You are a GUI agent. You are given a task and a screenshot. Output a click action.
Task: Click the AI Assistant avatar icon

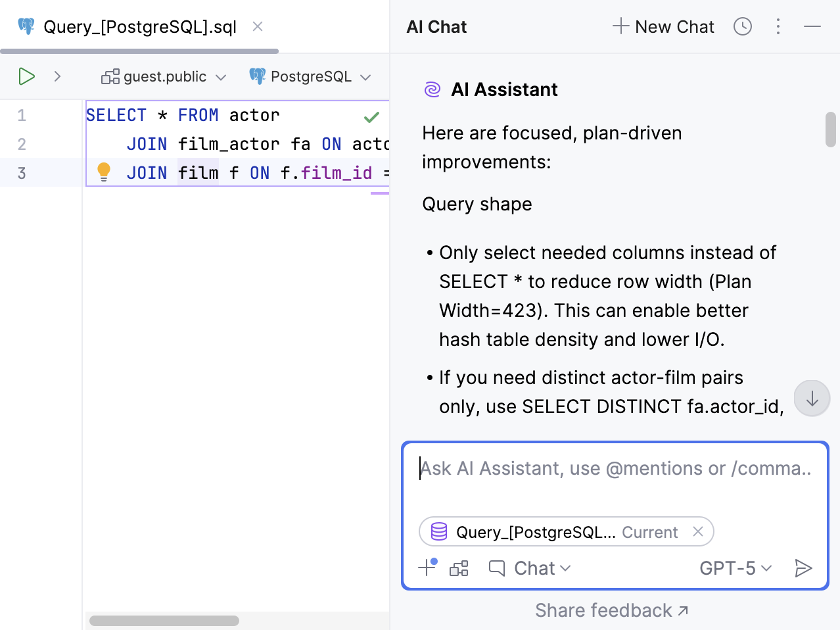pyautogui.click(x=432, y=89)
